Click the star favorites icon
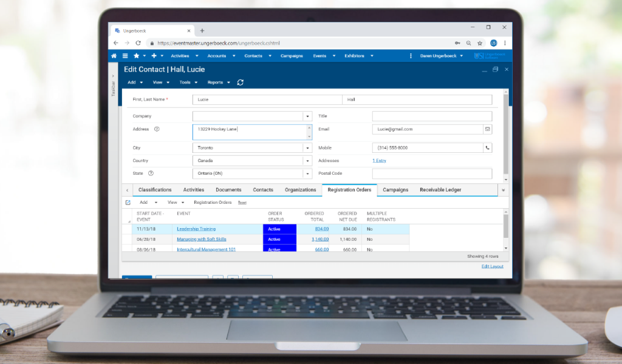 pos(137,56)
